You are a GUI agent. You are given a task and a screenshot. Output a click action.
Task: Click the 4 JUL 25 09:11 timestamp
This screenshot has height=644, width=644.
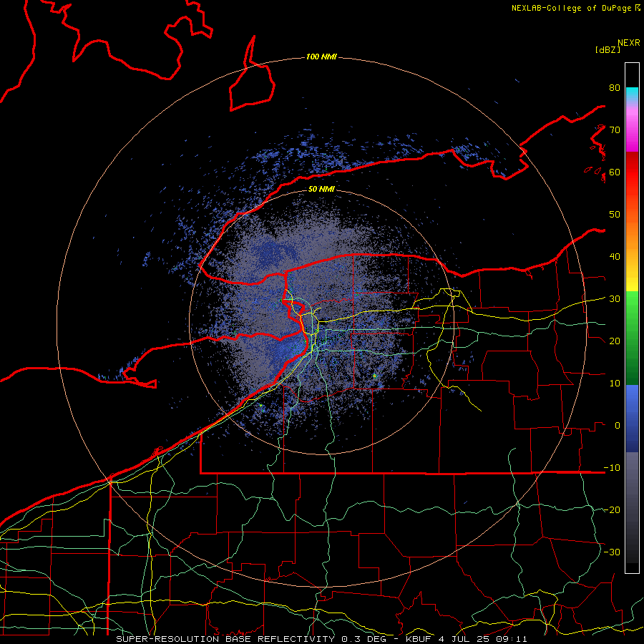tap(484, 639)
